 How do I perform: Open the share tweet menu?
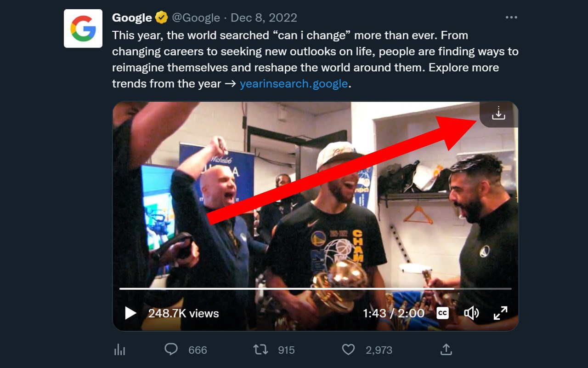pos(446,350)
